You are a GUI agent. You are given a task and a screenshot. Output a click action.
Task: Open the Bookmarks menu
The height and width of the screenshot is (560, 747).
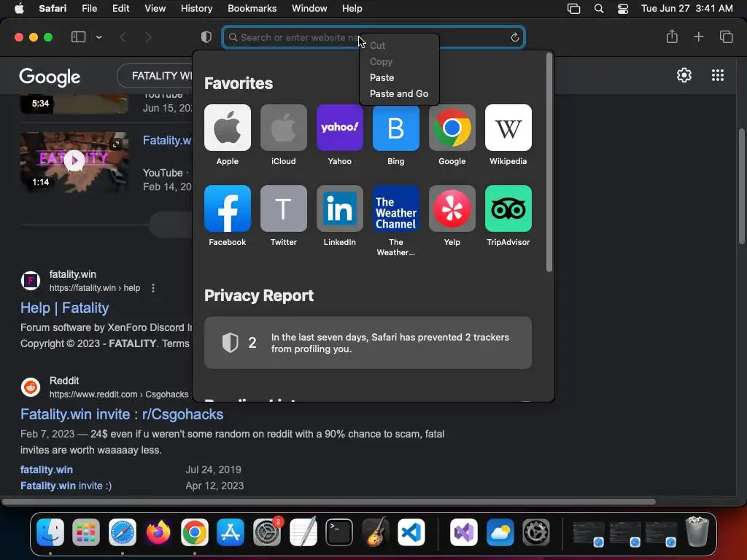tap(252, 9)
